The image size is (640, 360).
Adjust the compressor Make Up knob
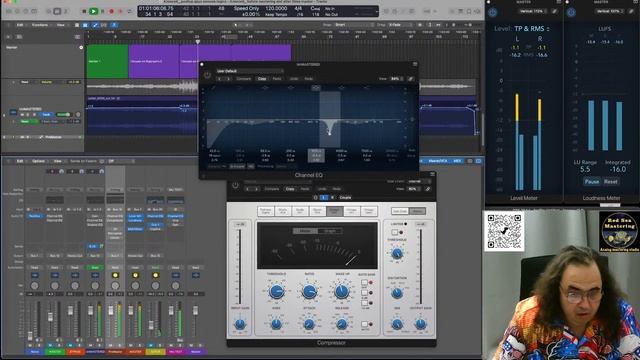(x=342, y=291)
